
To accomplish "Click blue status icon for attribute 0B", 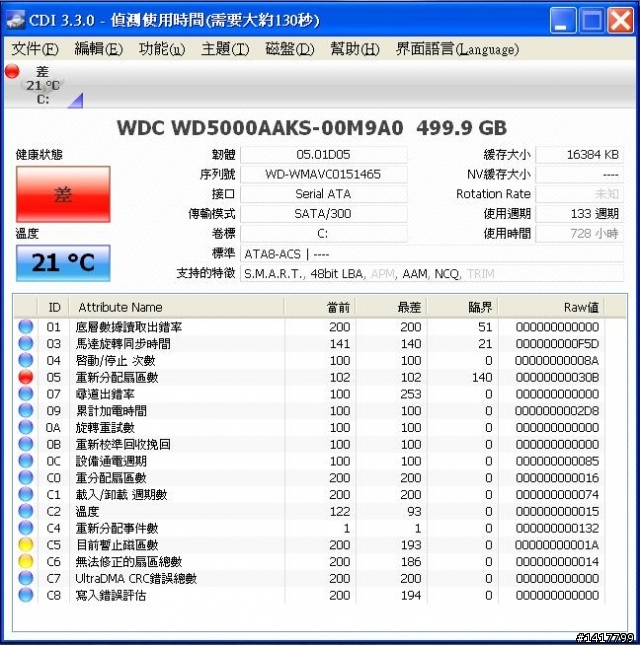I will (x=26, y=444).
